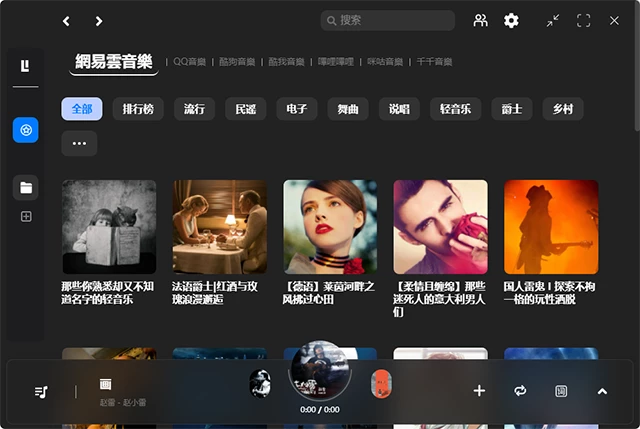Expand more categories with the ellipsis button
Screen dimensions: 640x429
click(x=79, y=143)
